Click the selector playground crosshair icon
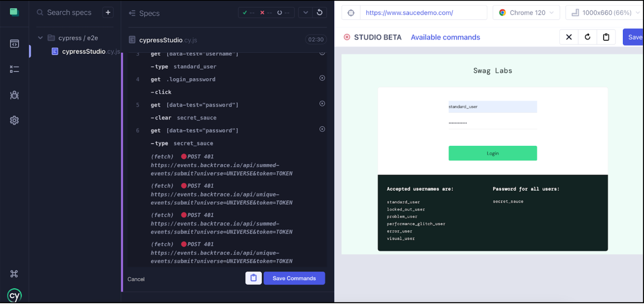Screen dimensions: 644x305 pyautogui.click(x=351, y=13)
